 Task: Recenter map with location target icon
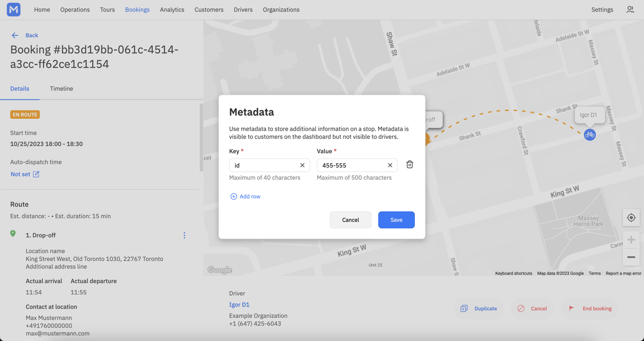click(631, 218)
